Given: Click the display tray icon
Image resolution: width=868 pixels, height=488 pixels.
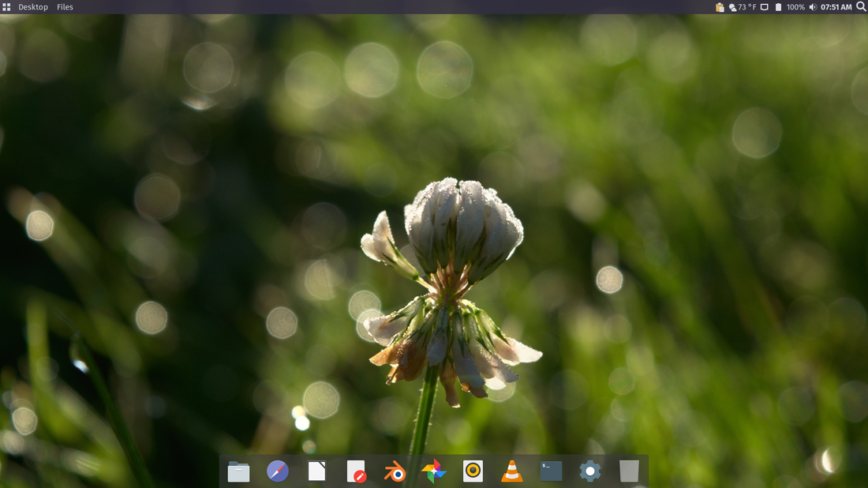Looking at the screenshot, I should tap(764, 7).
